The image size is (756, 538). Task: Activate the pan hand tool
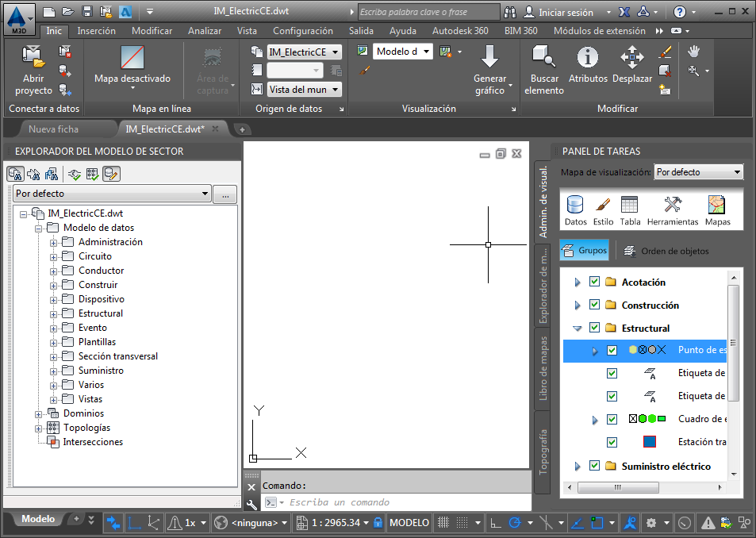pyautogui.click(x=693, y=51)
